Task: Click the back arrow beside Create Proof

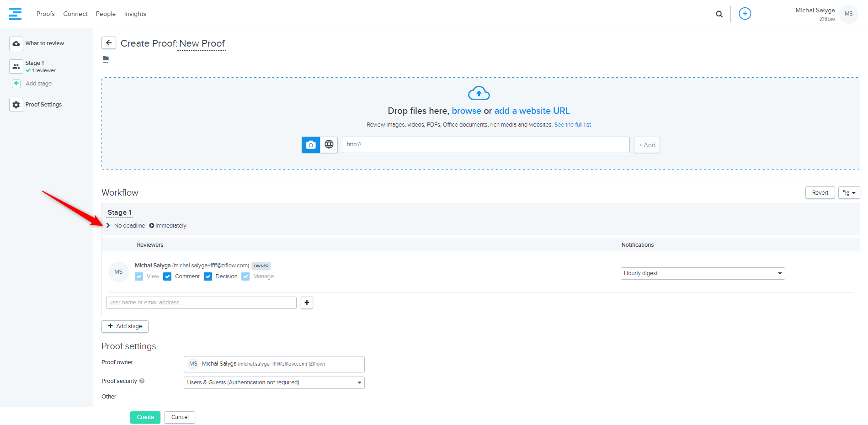Action: [109, 43]
